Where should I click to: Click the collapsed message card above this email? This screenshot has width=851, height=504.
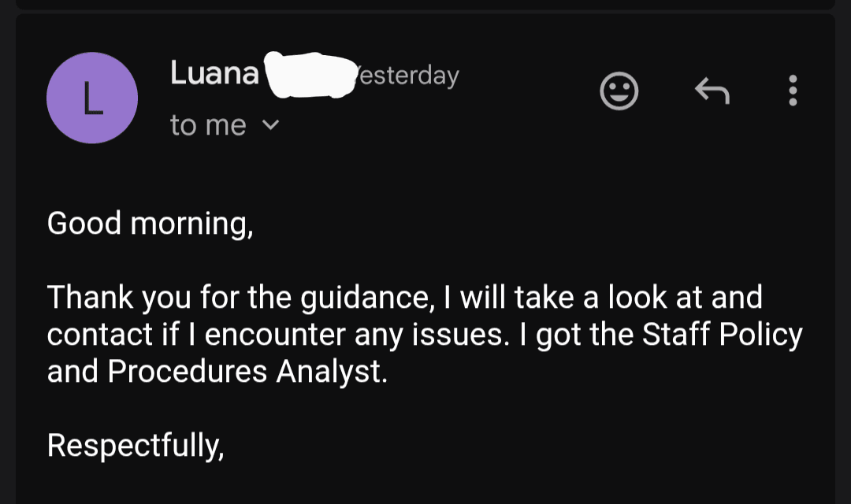[x=425, y=5]
